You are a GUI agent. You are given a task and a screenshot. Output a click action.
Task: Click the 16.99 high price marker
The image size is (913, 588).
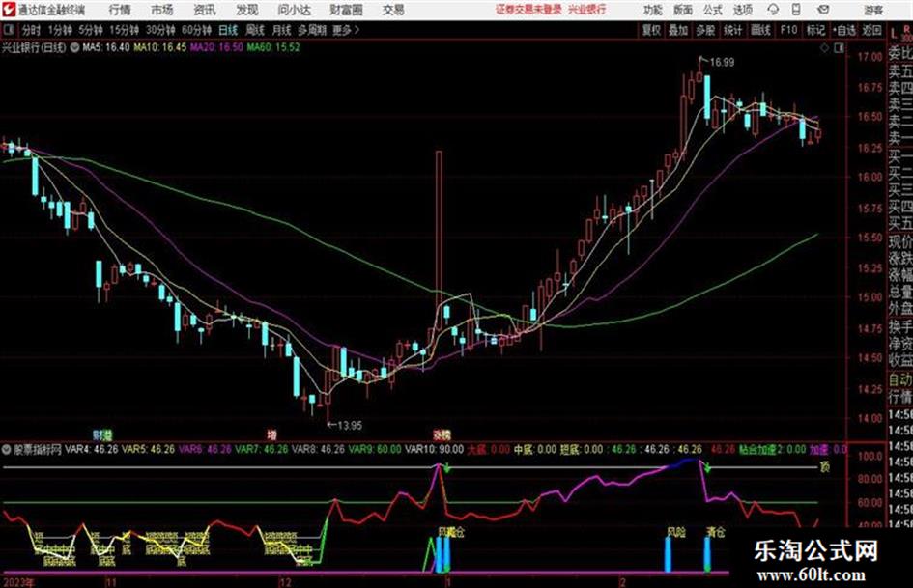click(x=722, y=63)
